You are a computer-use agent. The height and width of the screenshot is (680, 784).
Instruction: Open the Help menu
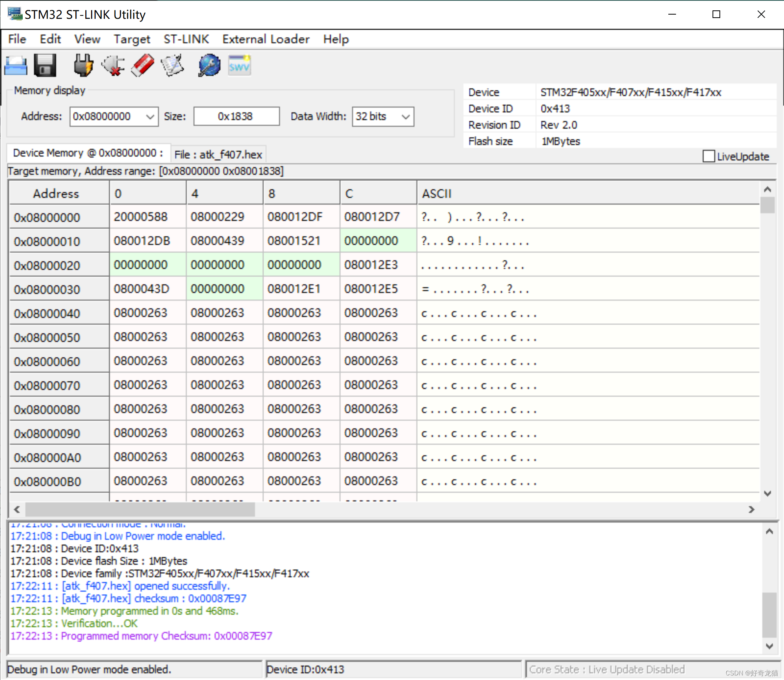pos(336,39)
